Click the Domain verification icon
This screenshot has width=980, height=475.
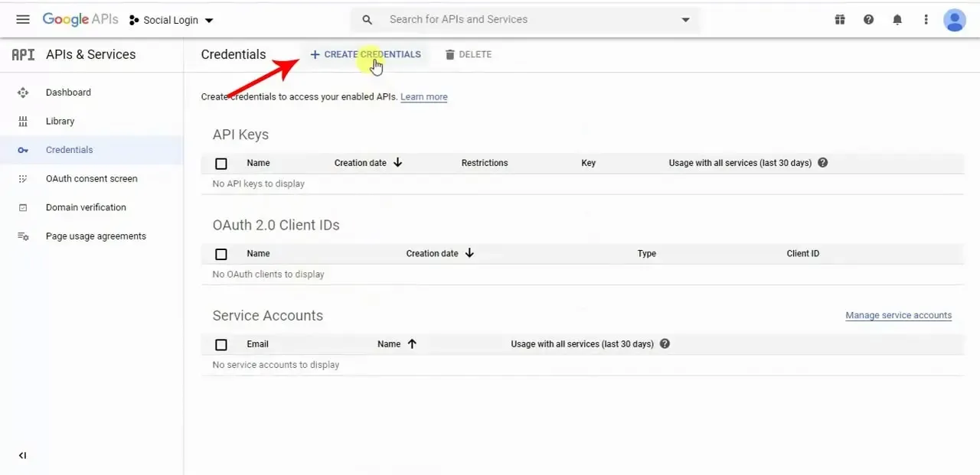[23, 207]
